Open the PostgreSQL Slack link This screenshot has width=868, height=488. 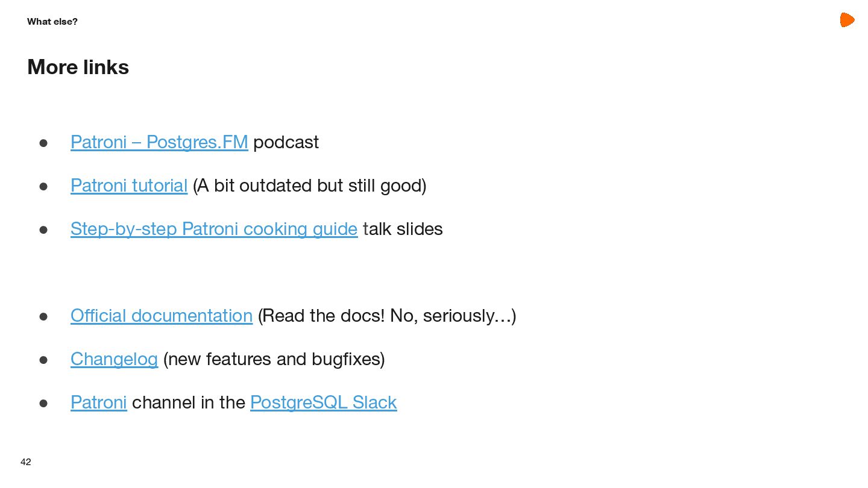point(324,402)
